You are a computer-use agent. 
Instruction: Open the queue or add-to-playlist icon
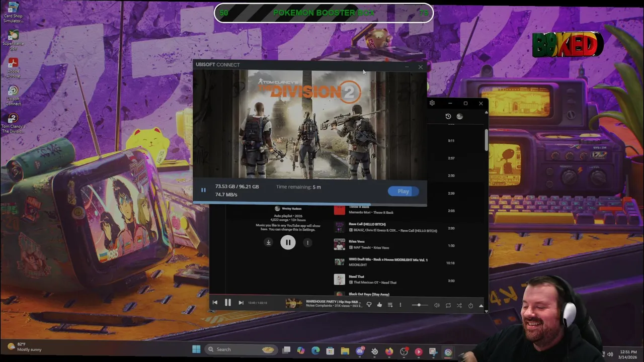click(x=390, y=305)
